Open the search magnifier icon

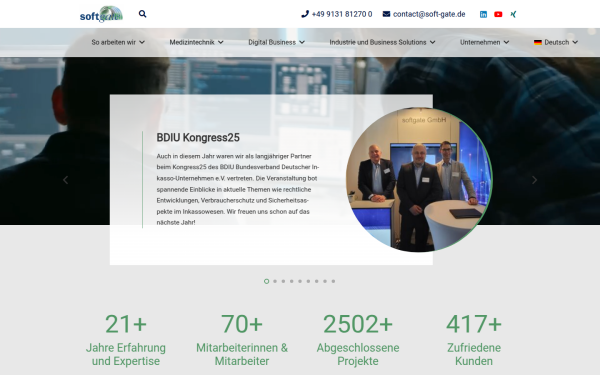point(142,14)
